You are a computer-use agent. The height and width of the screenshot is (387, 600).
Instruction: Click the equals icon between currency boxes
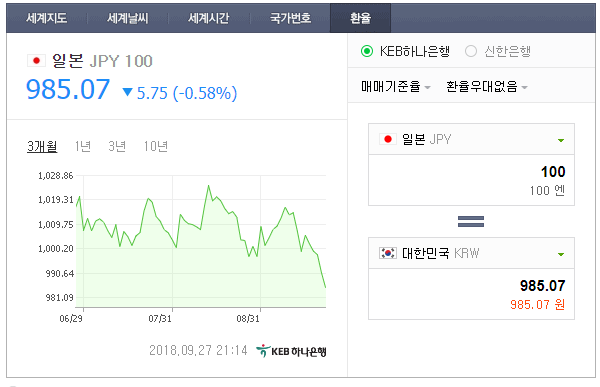point(471,221)
